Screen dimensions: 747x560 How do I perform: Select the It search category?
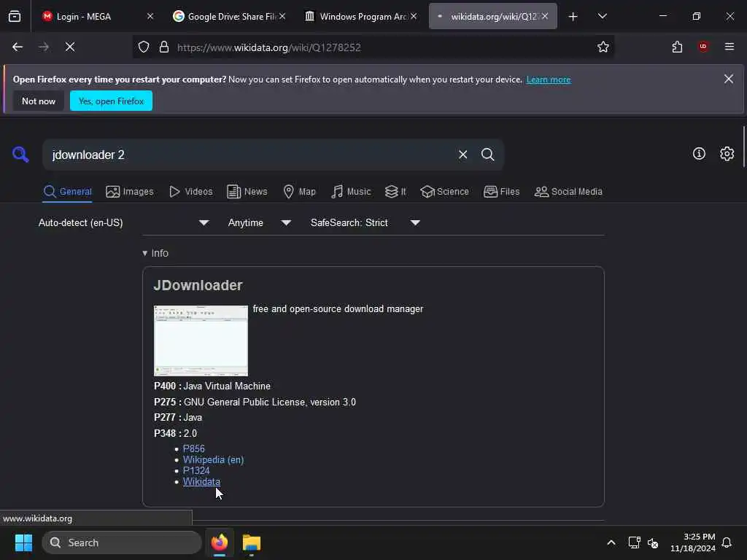coord(395,192)
